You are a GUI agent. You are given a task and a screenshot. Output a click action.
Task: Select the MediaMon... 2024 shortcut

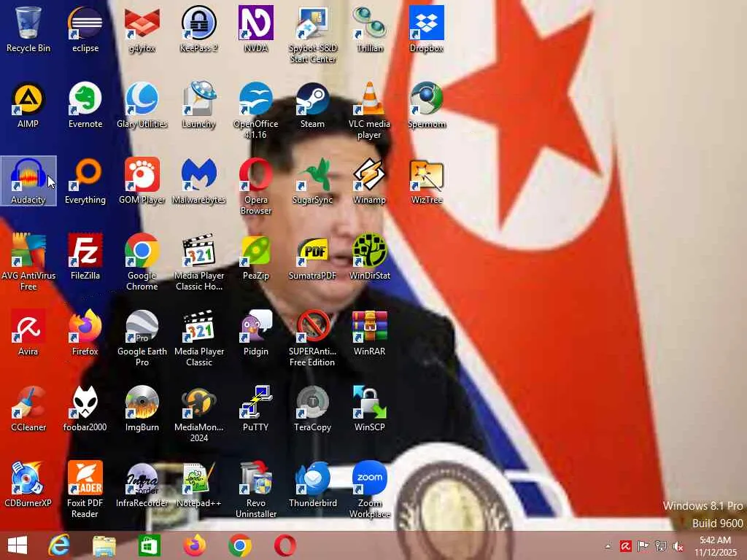tap(198, 413)
